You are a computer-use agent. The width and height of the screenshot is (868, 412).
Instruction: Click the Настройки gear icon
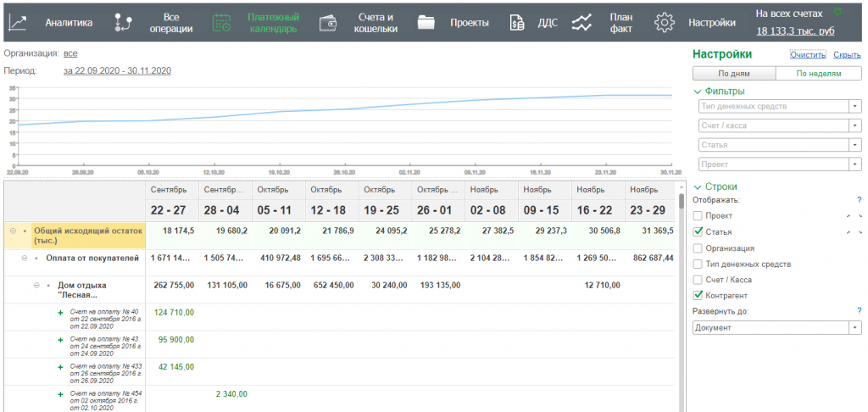(x=665, y=24)
